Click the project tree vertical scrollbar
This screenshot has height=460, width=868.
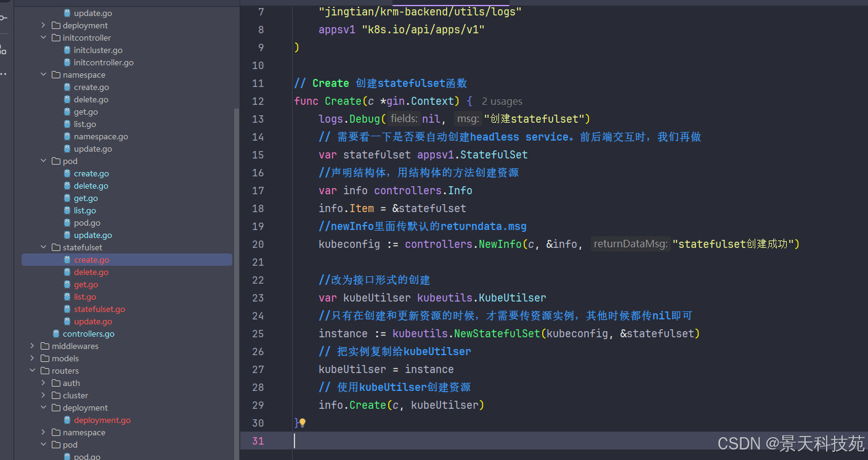click(236, 284)
